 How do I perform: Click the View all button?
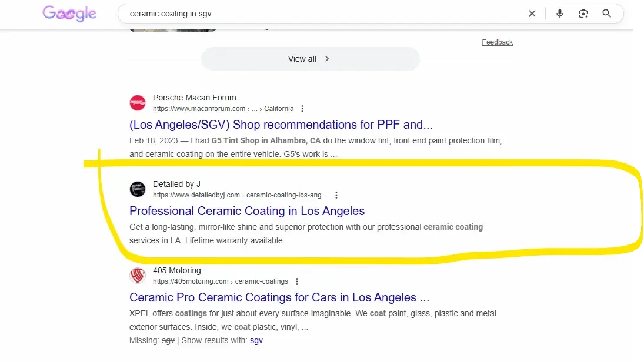310,59
